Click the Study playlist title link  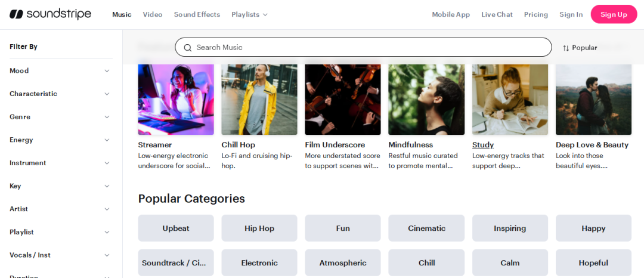click(x=483, y=145)
